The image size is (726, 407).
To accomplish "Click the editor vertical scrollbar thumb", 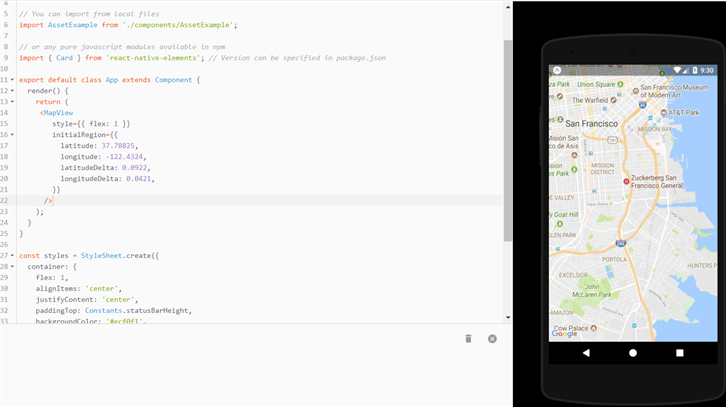I will pos(508,140).
